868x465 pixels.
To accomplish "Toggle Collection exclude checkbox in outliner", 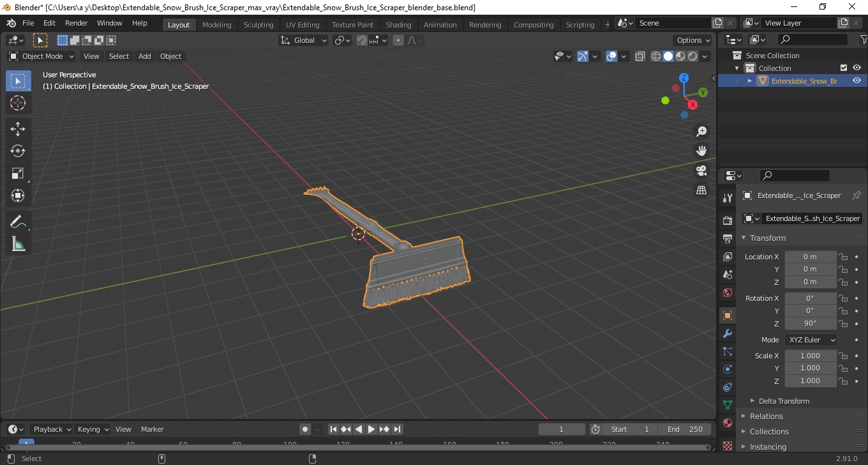I will [x=844, y=68].
